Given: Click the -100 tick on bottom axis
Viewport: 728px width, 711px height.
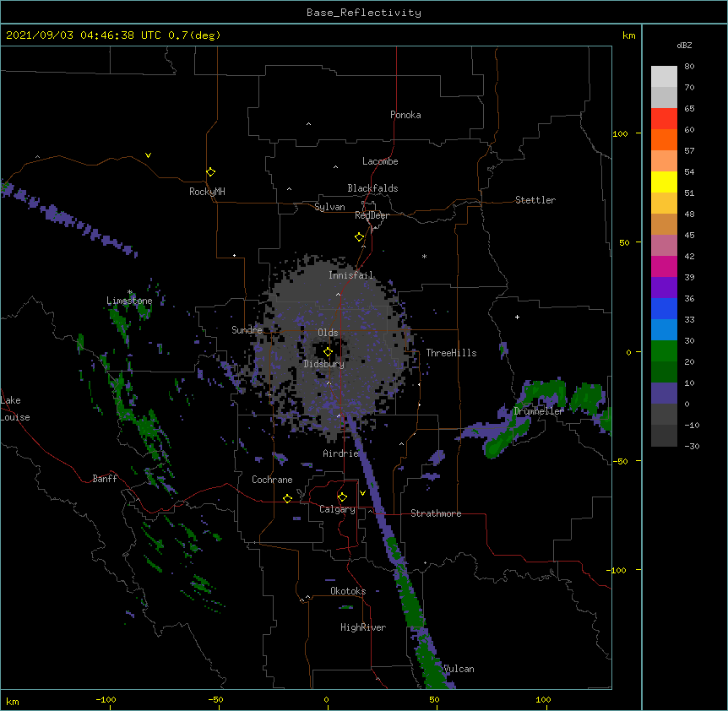Looking at the screenshot, I should point(106,699).
